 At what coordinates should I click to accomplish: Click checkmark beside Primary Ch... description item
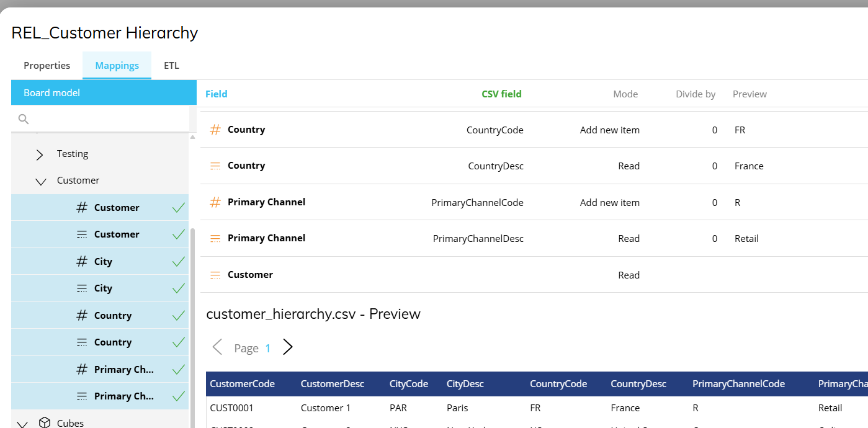(x=179, y=396)
